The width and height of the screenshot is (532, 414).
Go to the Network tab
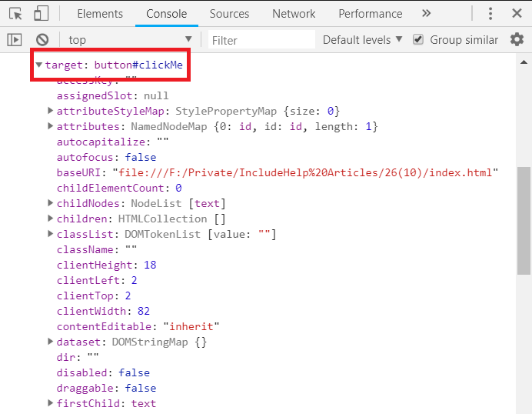coord(294,14)
